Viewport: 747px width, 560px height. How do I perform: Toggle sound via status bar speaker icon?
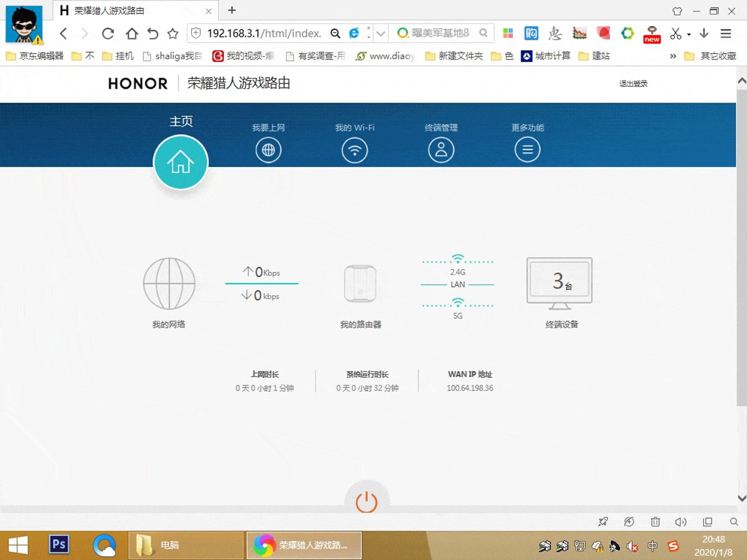[x=681, y=522]
